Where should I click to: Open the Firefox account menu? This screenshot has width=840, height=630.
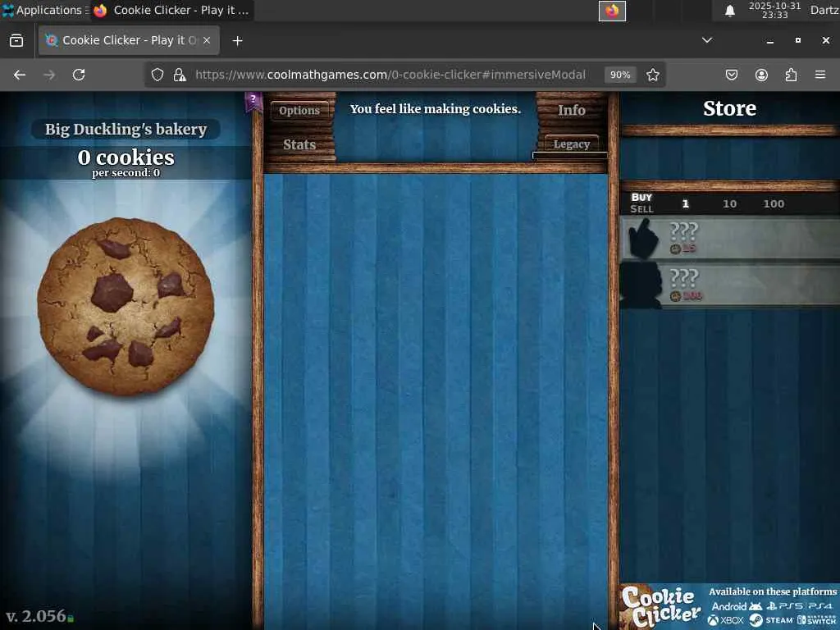point(761,75)
